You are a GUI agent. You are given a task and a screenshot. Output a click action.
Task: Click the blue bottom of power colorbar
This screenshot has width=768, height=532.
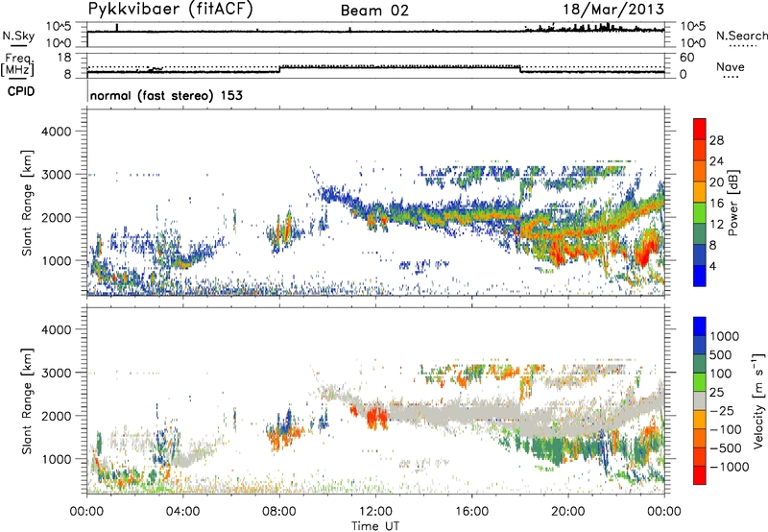[x=700, y=276]
